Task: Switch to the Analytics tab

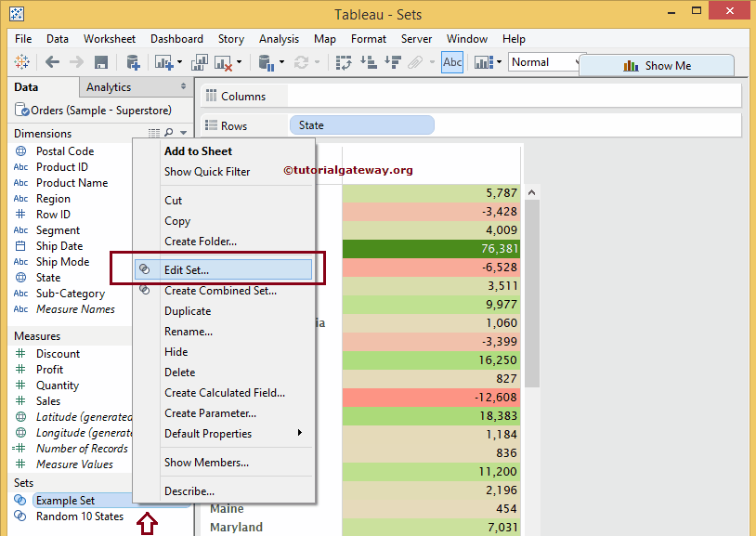Action: click(109, 87)
